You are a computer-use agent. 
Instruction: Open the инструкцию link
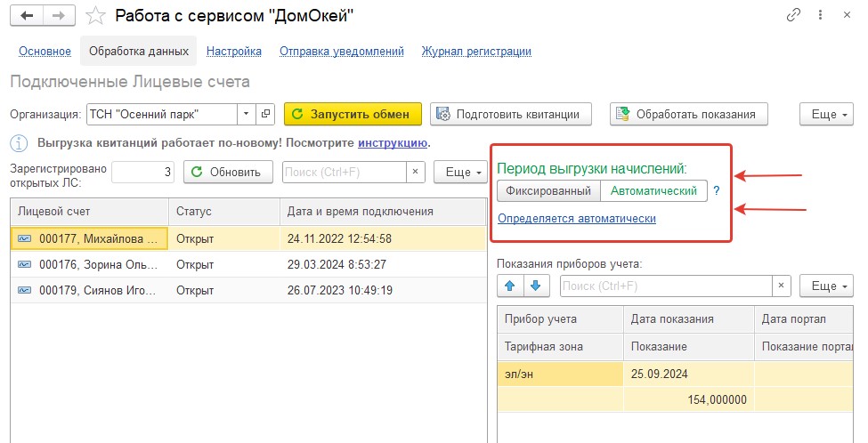(393, 142)
